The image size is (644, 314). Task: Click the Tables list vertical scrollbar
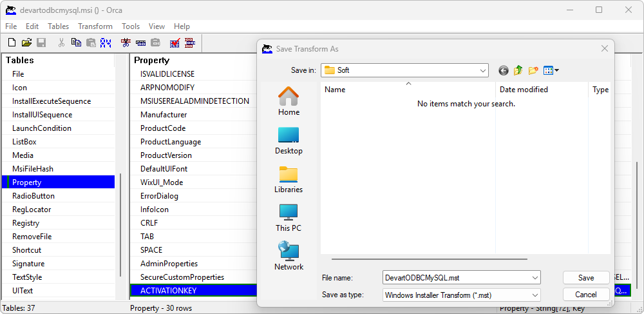tap(120, 225)
